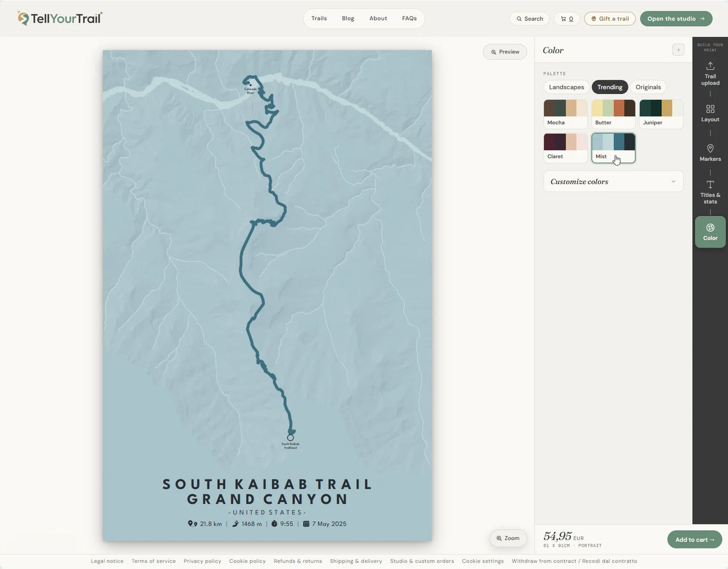Open the Legal notice link
728x569 pixels.
pyautogui.click(x=107, y=561)
